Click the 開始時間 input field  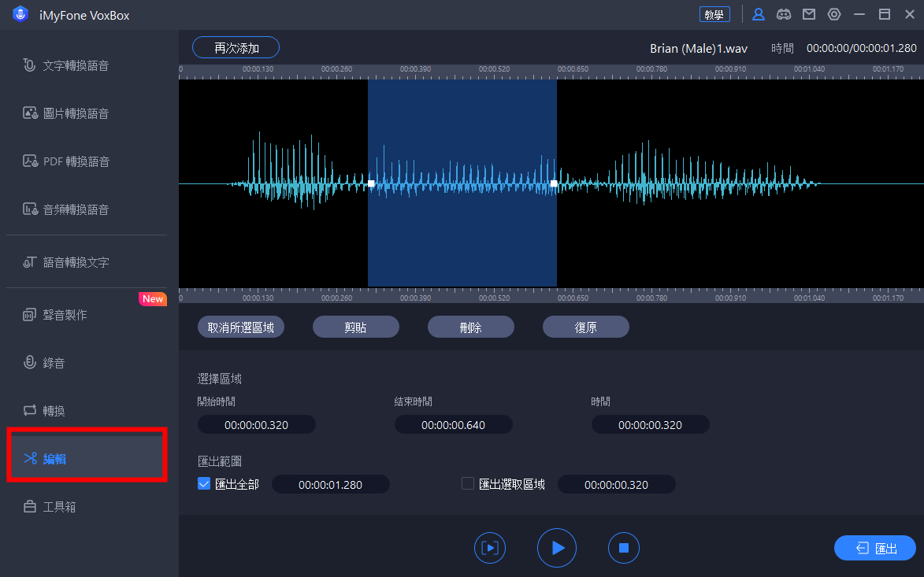256,425
